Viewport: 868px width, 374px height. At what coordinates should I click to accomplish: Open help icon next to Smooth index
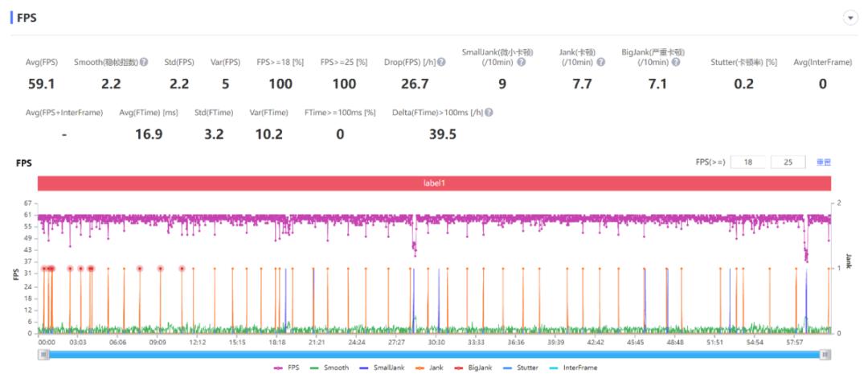[144, 62]
